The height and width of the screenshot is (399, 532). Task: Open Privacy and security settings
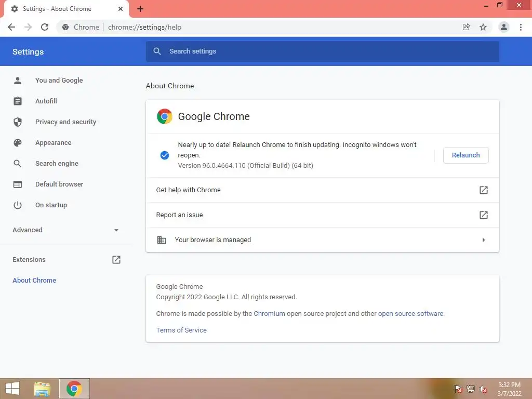[65, 122]
